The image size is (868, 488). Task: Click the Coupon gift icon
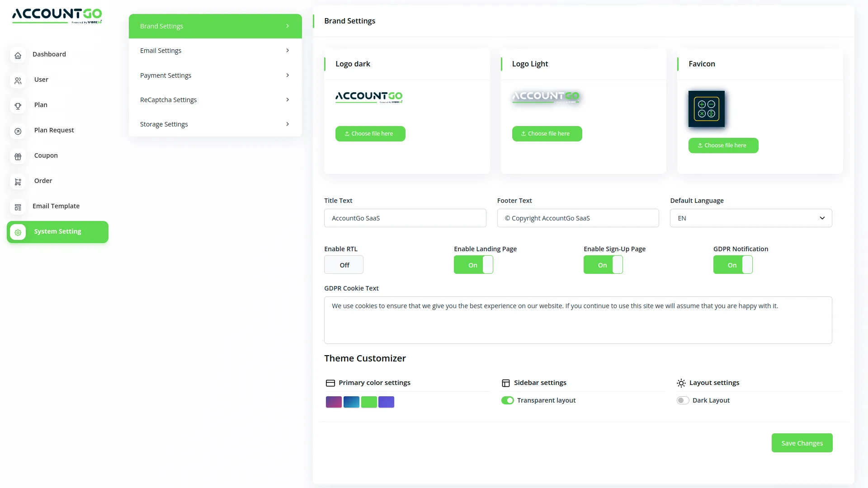point(18,156)
